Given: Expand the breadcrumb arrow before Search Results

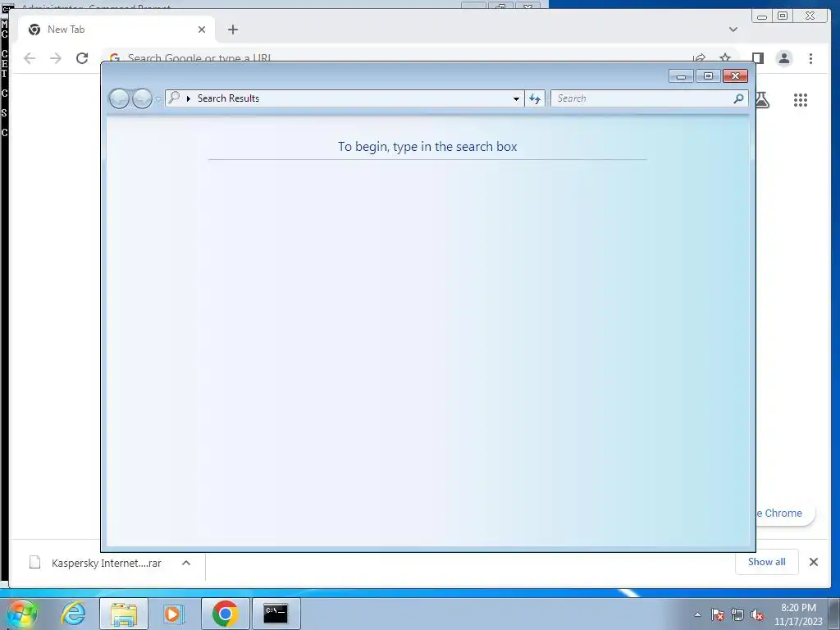Looking at the screenshot, I should (x=189, y=98).
